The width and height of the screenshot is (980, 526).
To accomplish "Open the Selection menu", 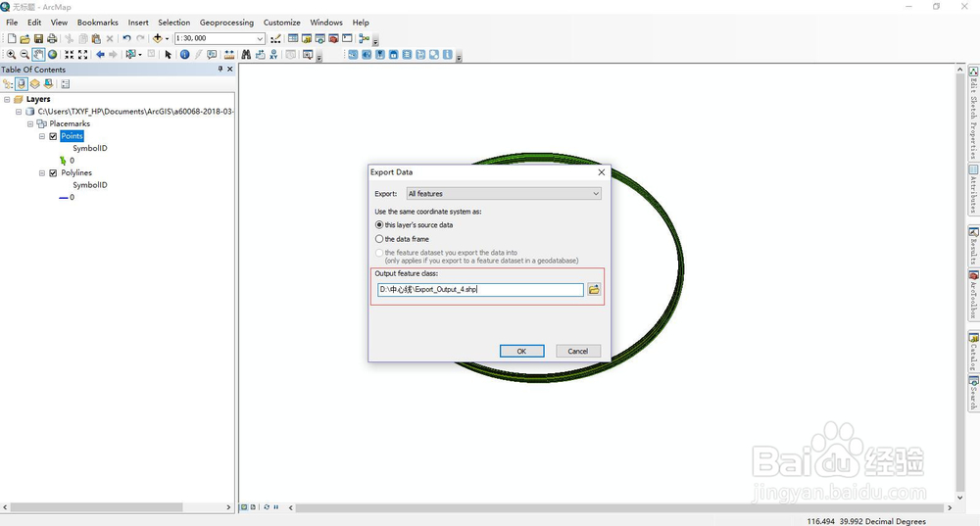I will click(173, 23).
